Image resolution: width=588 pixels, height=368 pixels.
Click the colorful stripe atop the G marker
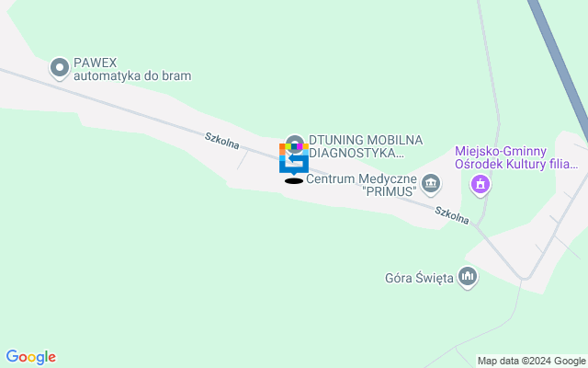click(294, 146)
